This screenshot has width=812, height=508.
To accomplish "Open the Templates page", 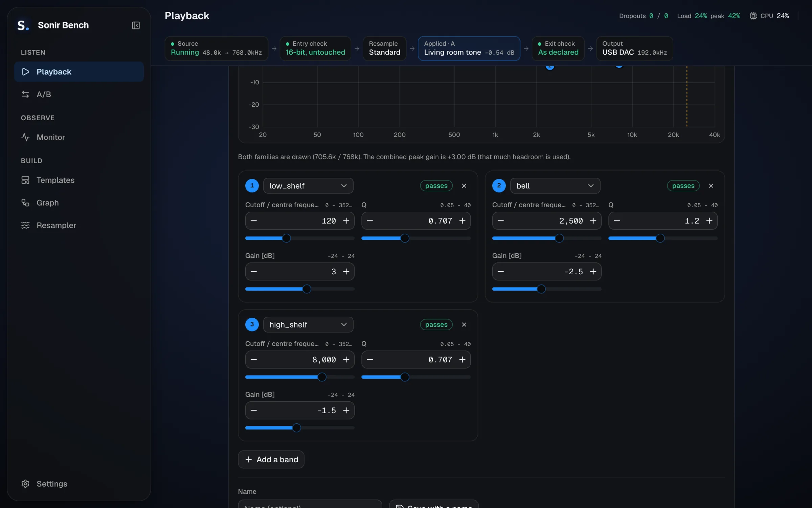I will 79,180.
